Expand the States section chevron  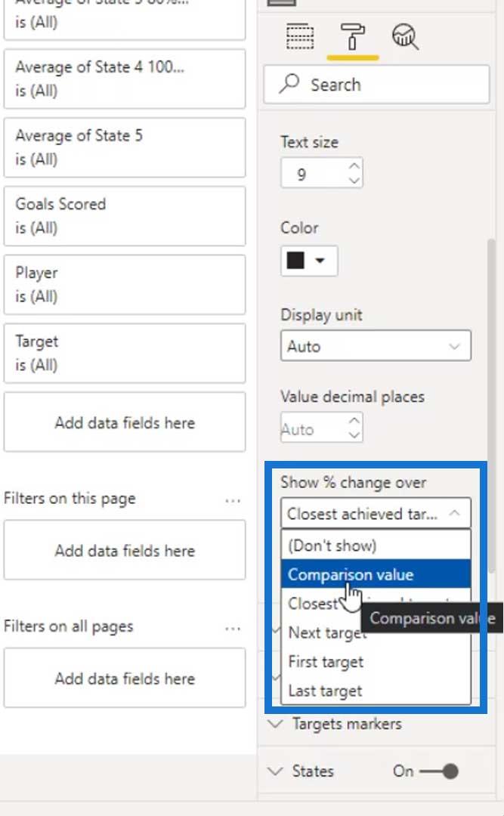click(x=275, y=771)
